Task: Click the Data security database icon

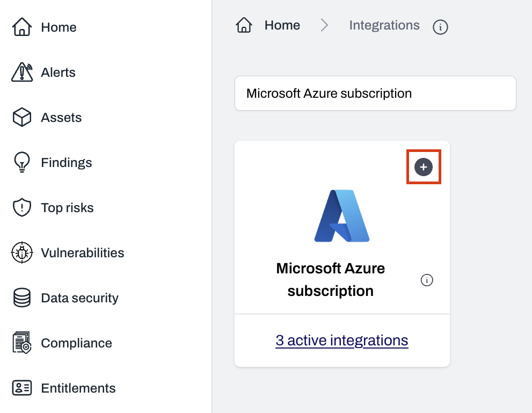Action: coord(21,298)
